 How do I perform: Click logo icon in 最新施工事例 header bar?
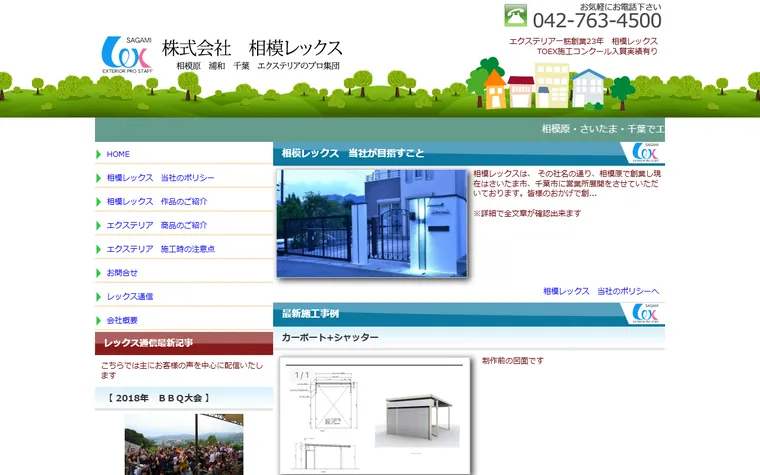645,314
